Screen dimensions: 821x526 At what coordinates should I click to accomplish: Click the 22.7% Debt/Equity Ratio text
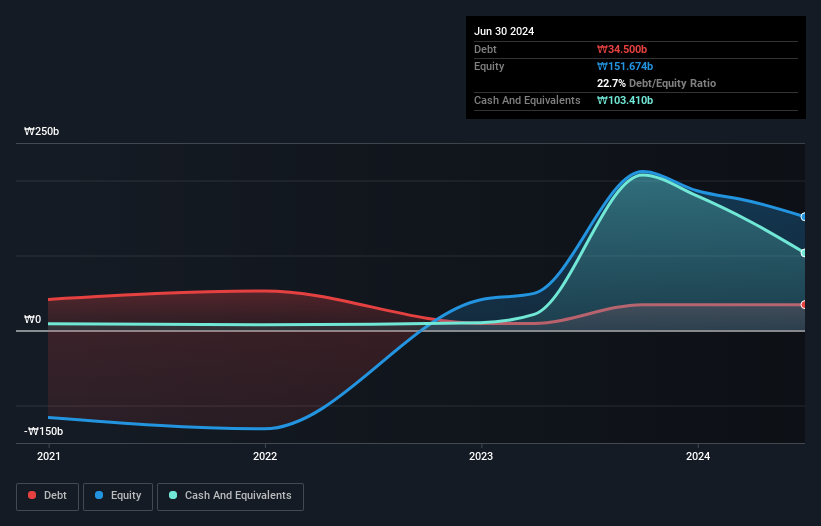(x=657, y=83)
